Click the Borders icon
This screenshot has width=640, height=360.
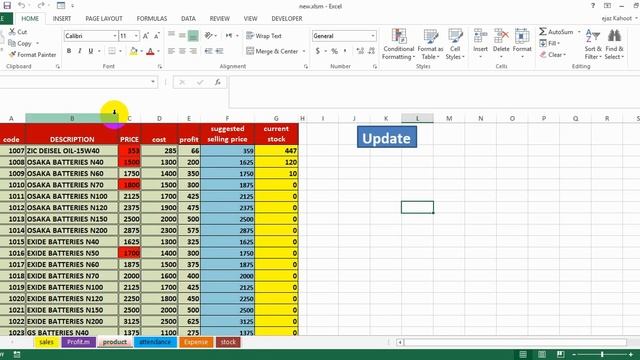point(112,51)
